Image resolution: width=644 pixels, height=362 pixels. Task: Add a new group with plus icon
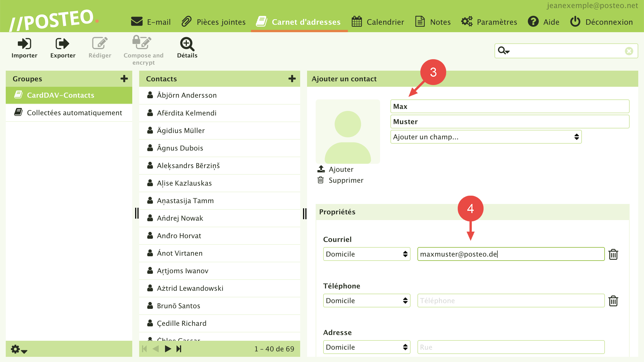point(124,79)
